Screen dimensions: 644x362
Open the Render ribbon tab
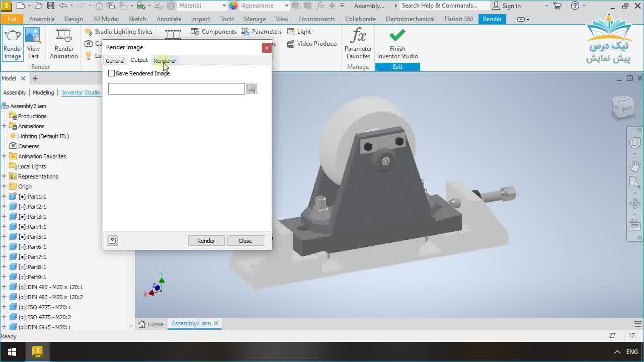tap(492, 19)
